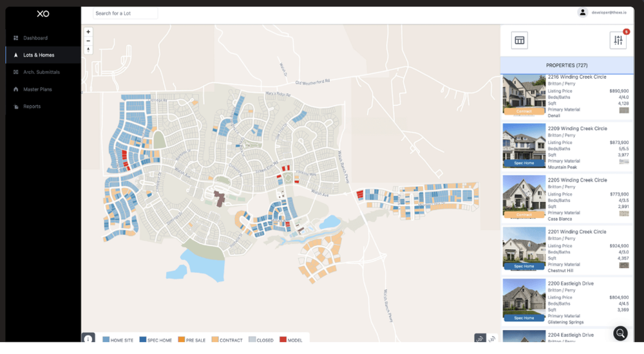Click the legend info button
The height and width of the screenshot is (354, 644).
click(x=88, y=339)
